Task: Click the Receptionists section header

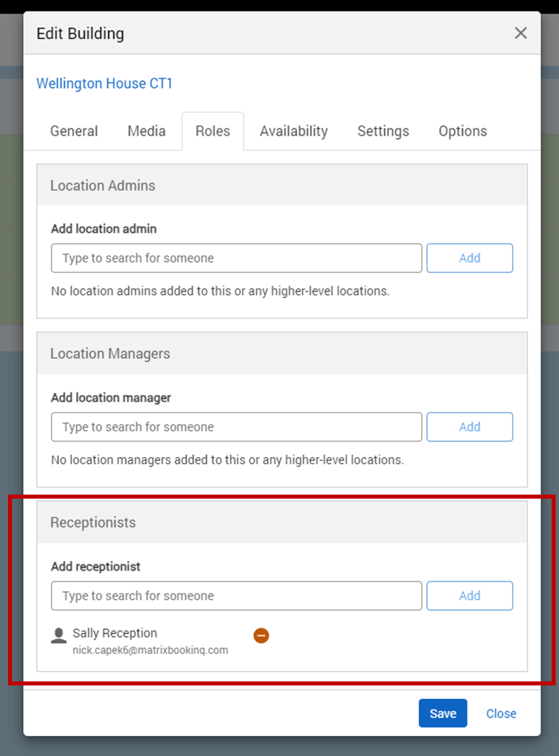Action: tap(93, 522)
